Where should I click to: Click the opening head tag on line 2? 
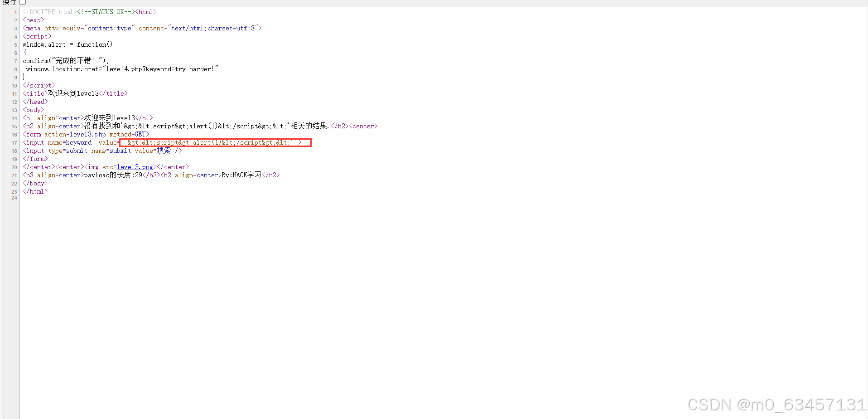coord(34,20)
